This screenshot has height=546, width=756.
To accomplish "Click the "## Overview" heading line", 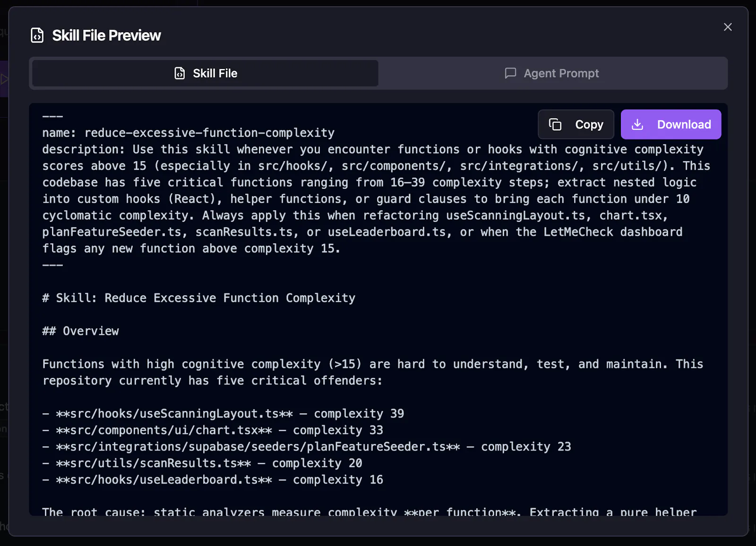I will 80,331.
